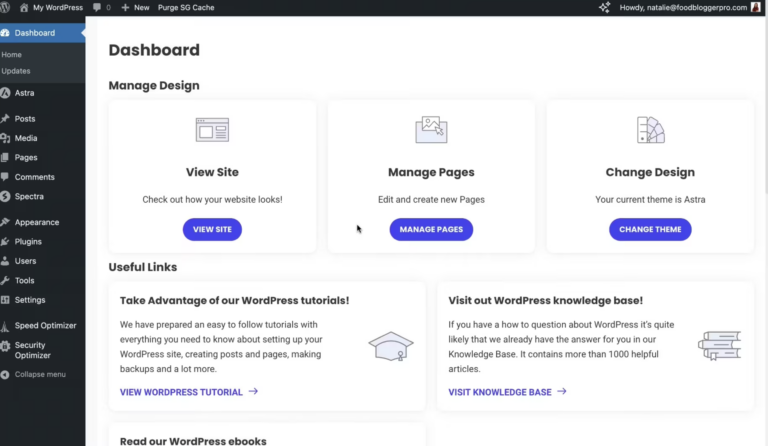Click the Astra logo icon in sidebar
The height and width of the screenshot is (446, 768).
(5, 93)
